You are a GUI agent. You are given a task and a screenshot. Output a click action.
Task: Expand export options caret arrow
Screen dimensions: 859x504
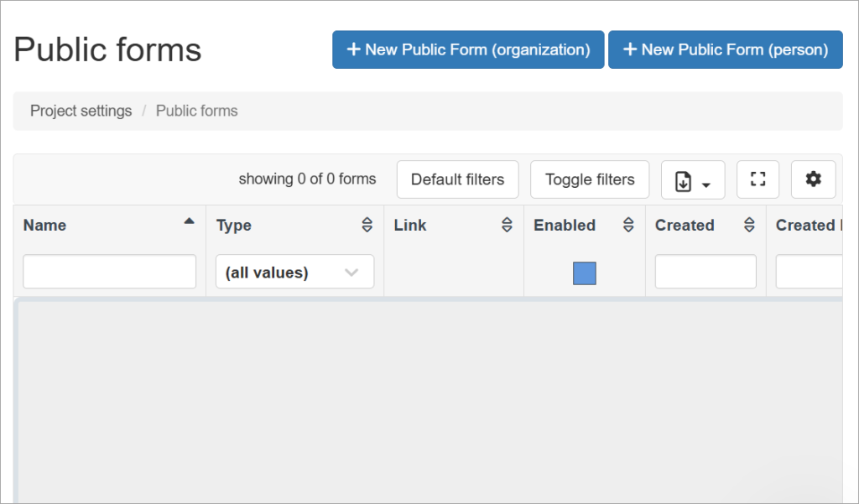point(706,185)
